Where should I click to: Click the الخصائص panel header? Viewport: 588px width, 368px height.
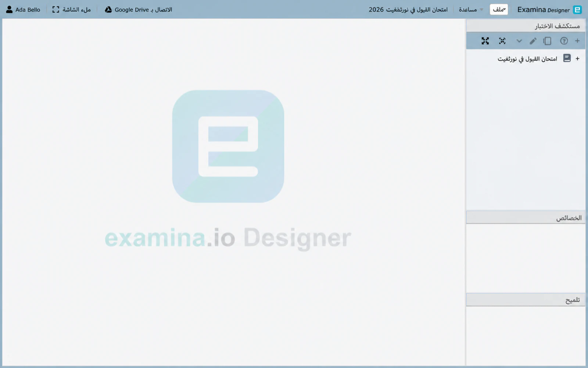click(526, 217)
